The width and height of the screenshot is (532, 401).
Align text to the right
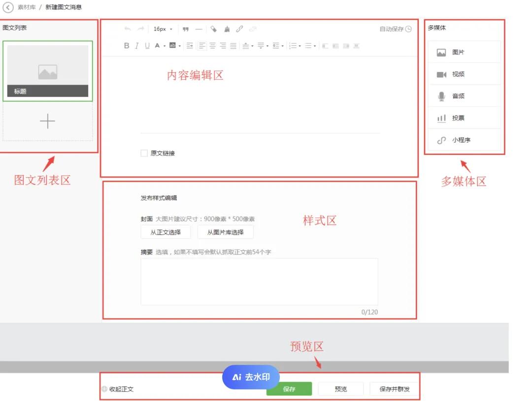[223, 46]
